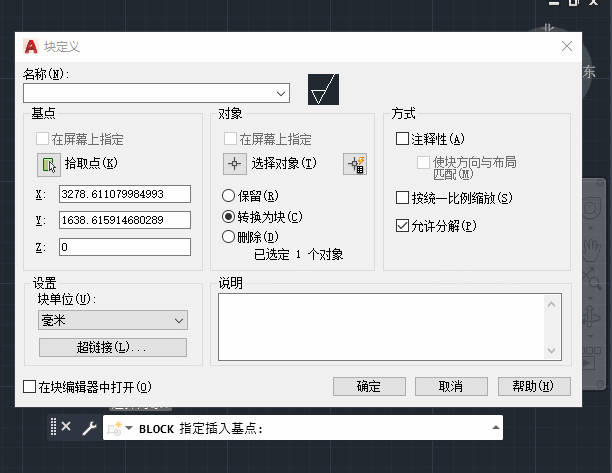Click the Steering wheel icon in navigation bar
This screenshot has height=473, width=612.
pos(591,209)
